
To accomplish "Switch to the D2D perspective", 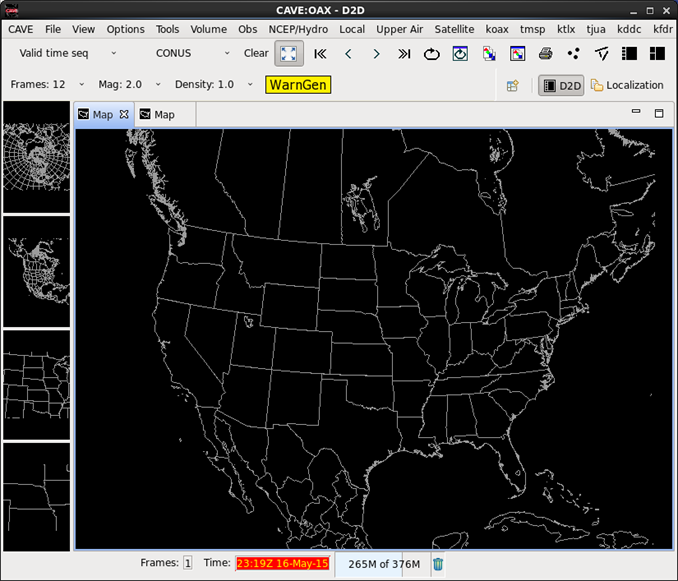I will [561, 86].
